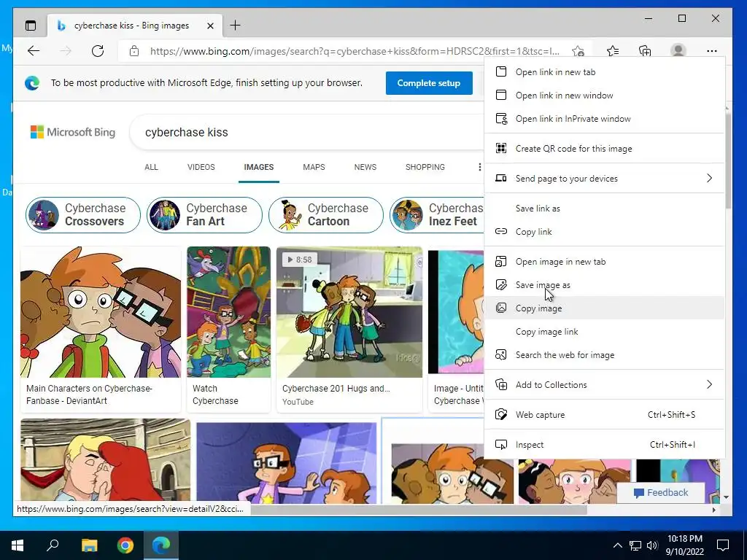Open the Favorites list icon

pos(613,51)
